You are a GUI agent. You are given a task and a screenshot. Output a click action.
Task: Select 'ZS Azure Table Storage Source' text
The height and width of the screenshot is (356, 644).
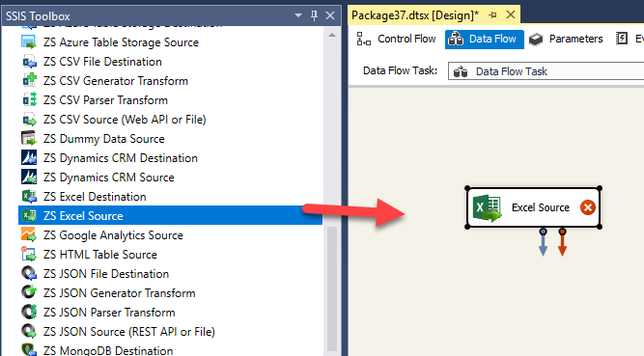pos(121,42)
